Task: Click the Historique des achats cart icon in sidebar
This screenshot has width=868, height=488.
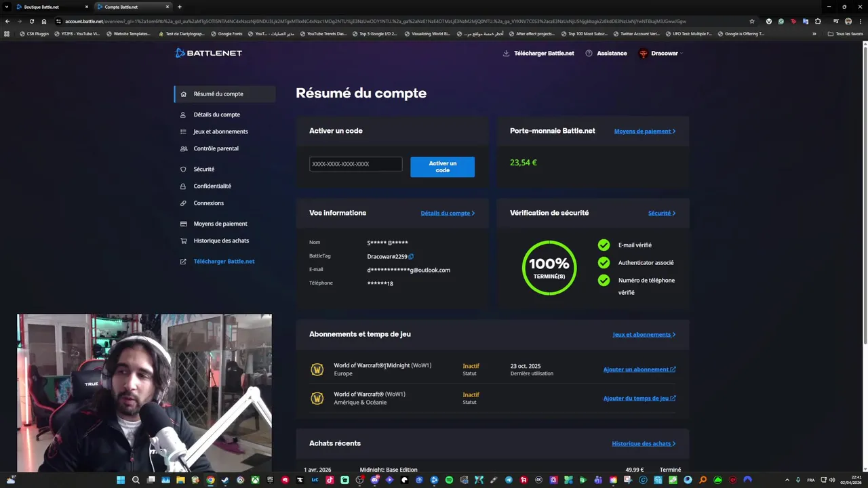Action: (x=183, y=241)
